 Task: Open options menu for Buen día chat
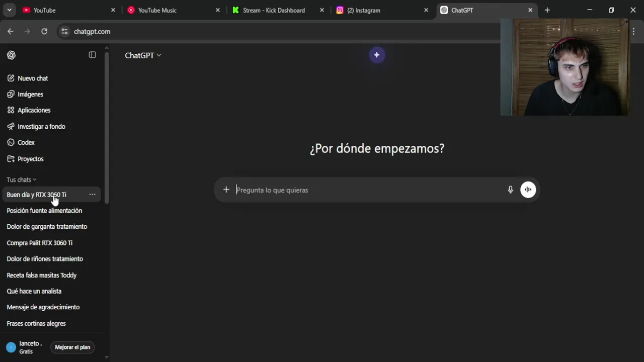(x=92, y=195)
